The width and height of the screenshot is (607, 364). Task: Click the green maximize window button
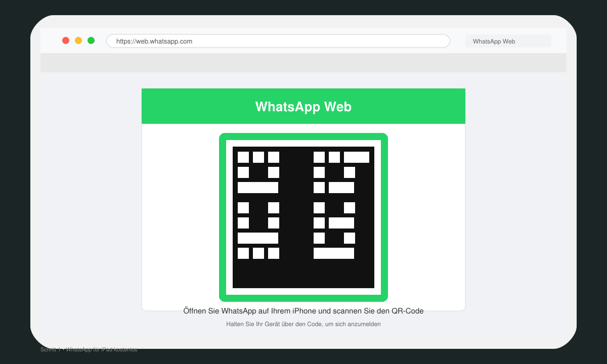[91, 40]
